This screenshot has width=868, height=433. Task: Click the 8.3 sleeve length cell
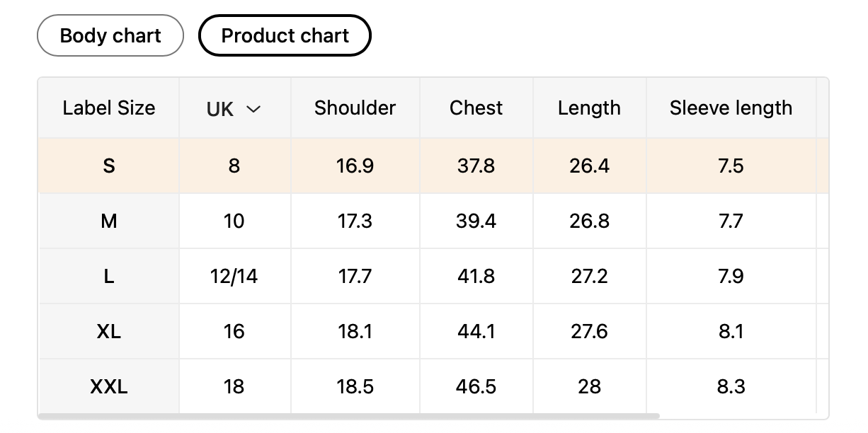click(x=731, y=386)
